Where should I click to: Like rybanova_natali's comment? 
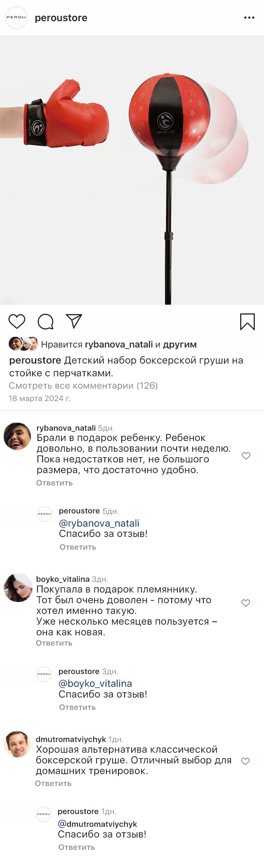246,455
